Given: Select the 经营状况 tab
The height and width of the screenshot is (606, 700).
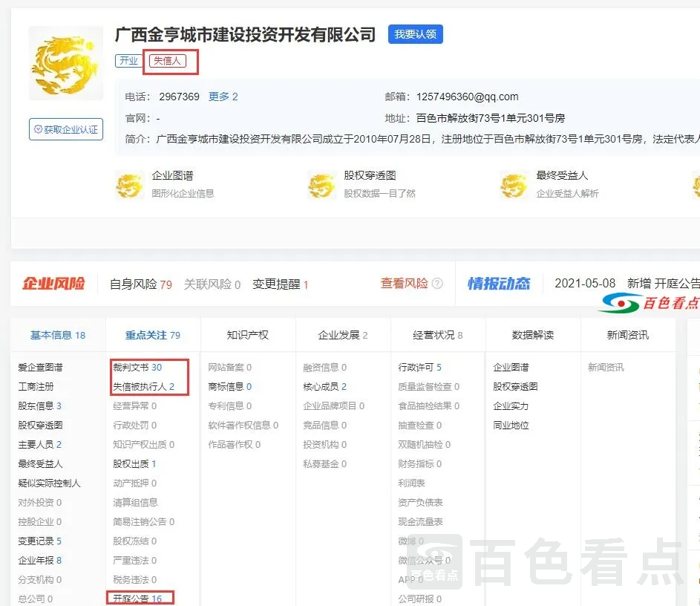Looking at the screenshot, I should tap(438, 335).
